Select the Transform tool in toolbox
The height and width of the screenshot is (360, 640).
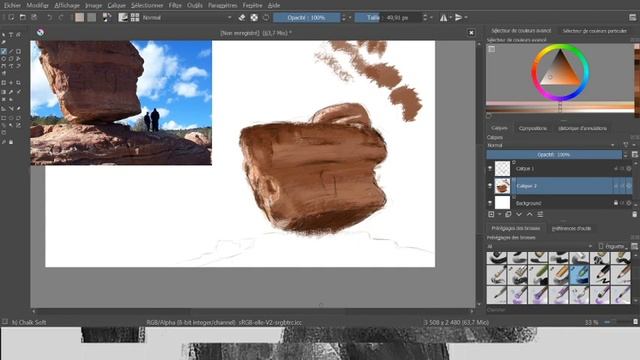4,82
